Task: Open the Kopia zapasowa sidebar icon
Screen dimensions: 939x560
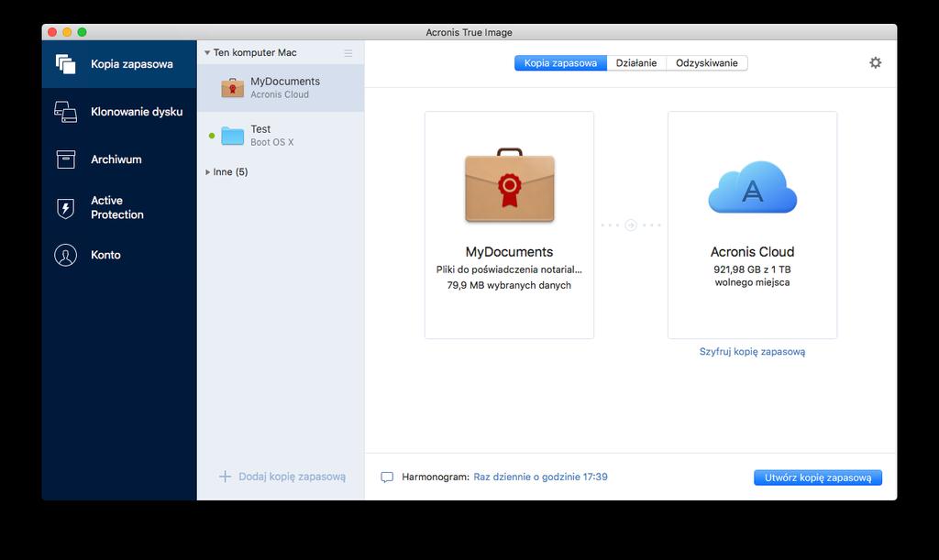Action: click(65, 64)
